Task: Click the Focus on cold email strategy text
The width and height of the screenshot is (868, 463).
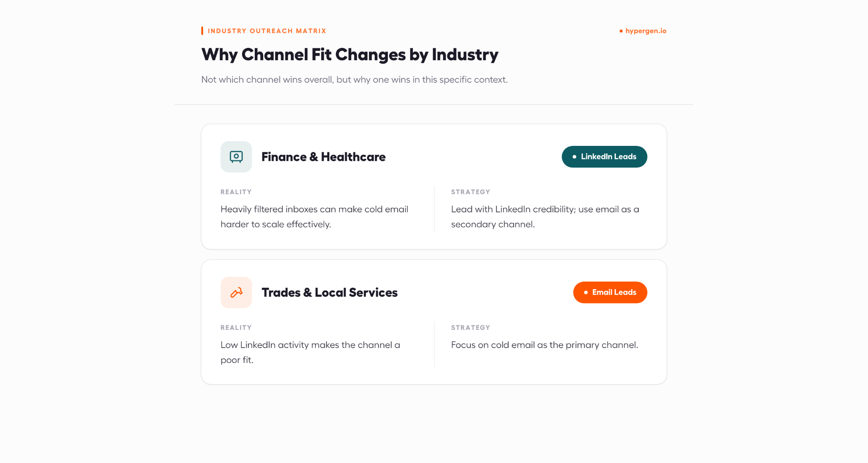Action: pos(545,345)
